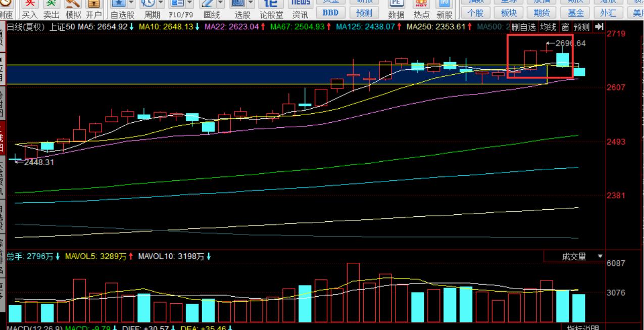Click the 2607 price axis label
Image resolution: width=644 pixels, height=330 pixels.
[616, 87]
